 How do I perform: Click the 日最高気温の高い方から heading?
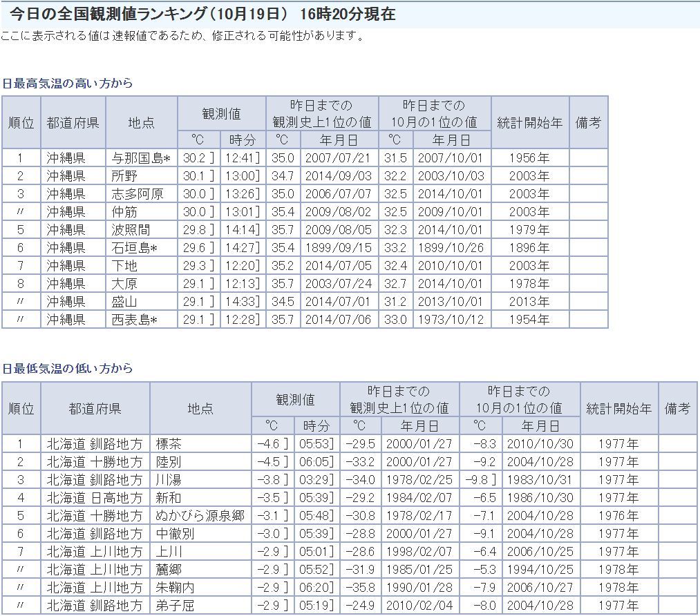[68, 84]
